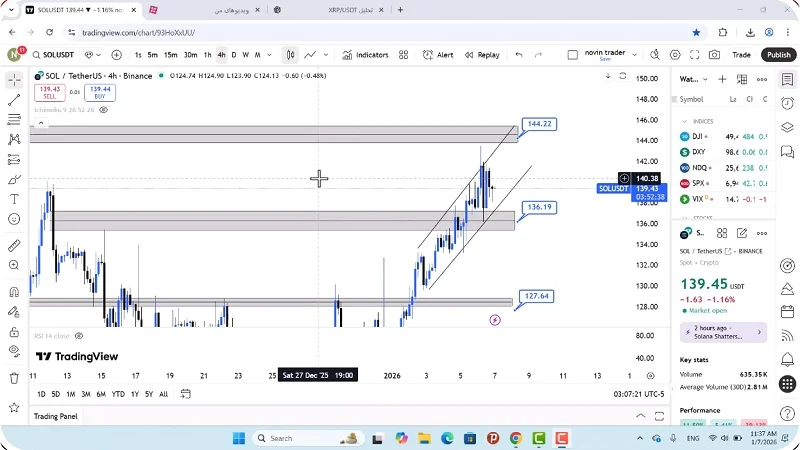The height and width of the screenshot is (450, 800).
Task: Open the Go to date calendar icon
Action: [x=185, y=394]
